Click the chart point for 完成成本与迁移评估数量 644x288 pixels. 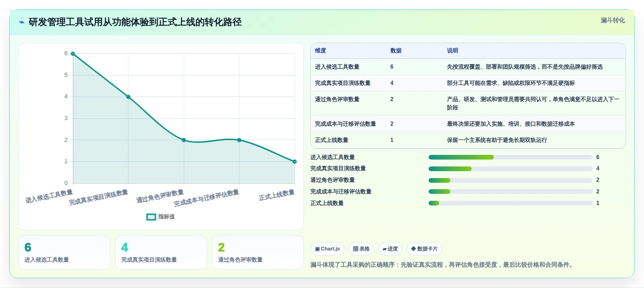(x=239, y=140)
